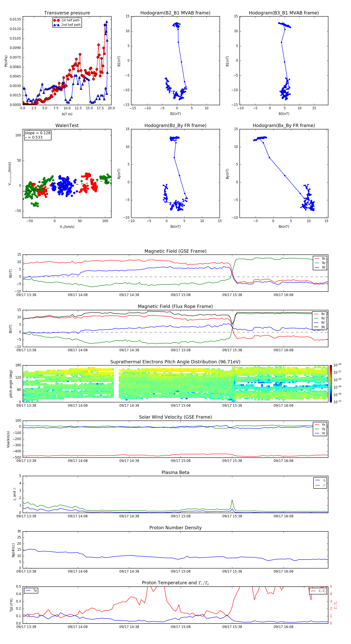The height and width of the screenshot is (644, 351).
Task: Click the 'VA(km/s)' axis label in WalenTest
Action: tap(67, 227)
